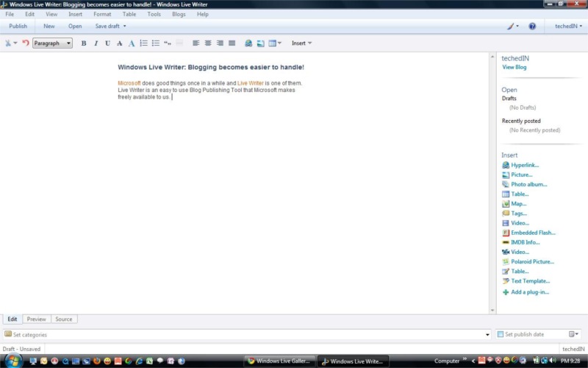Insert a numbered list
Screen dimensions: 588x368
click(143, 43)
